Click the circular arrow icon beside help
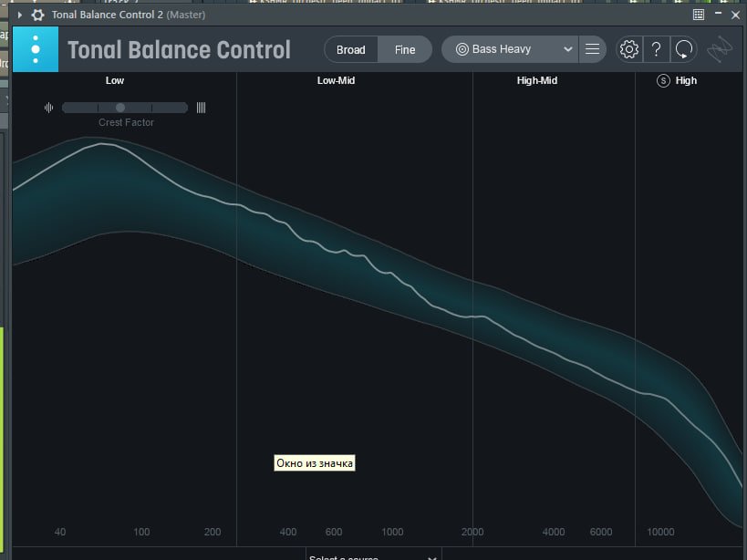The height and width of the screenshot is (560, 747). 682,49
